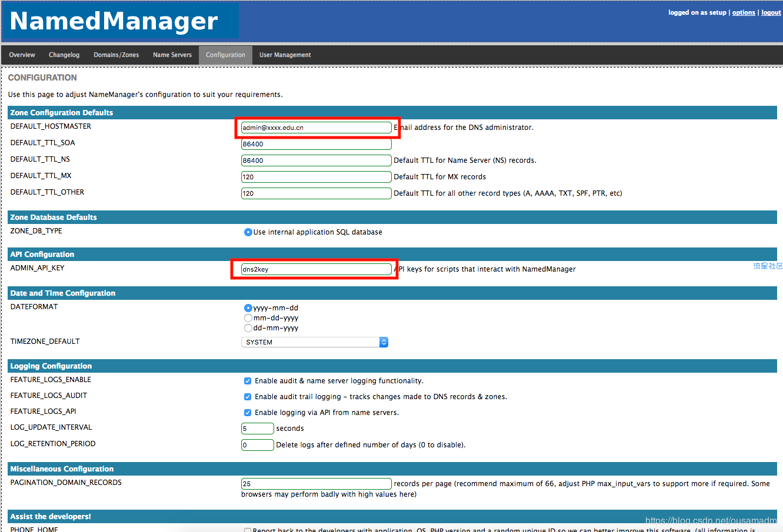Viewport: 783px width, 532px height.
Task: Focus the DEFAULT_TTL_MX field
Action: [x=316, y=177]
